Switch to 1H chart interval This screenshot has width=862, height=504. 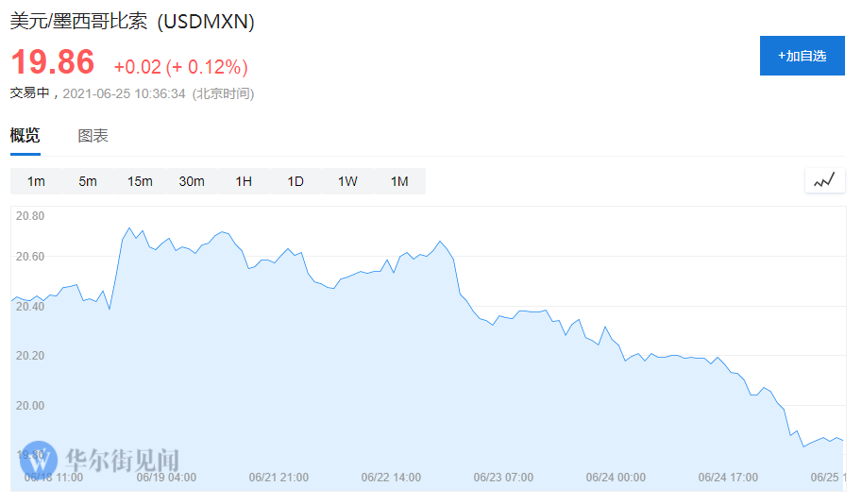click(x=244, y=181)
